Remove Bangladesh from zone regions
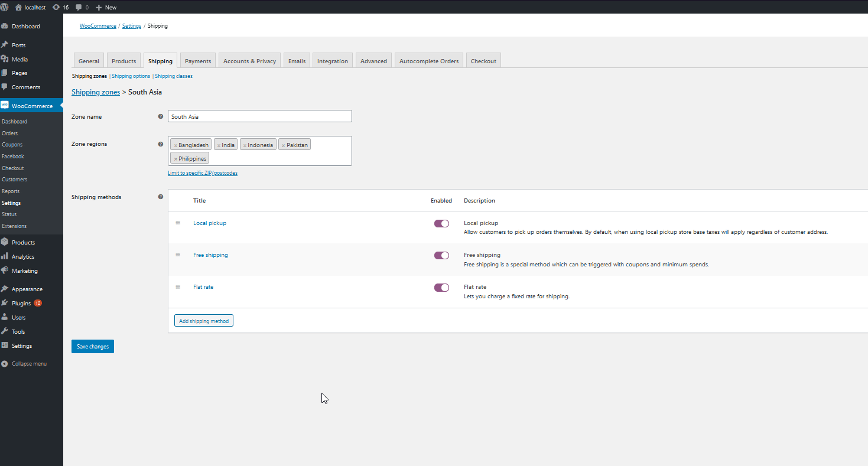Image resolution: width=868 pixels, height=466 pixels. 175,145
